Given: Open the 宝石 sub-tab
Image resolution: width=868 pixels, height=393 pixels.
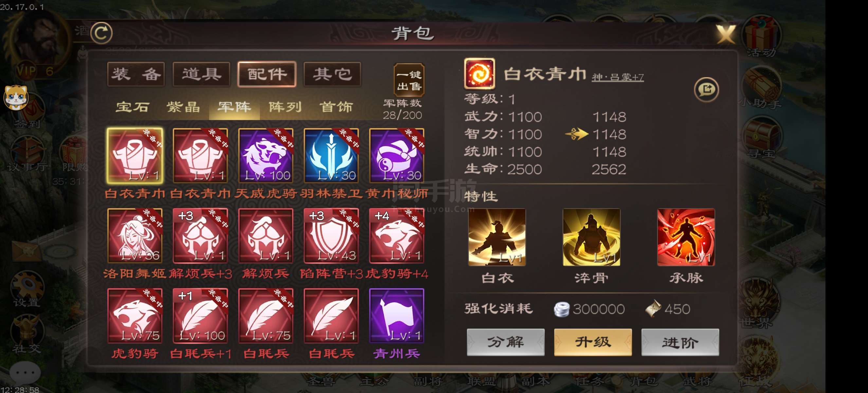Looking at the screenshot, I should coord(133,107).
